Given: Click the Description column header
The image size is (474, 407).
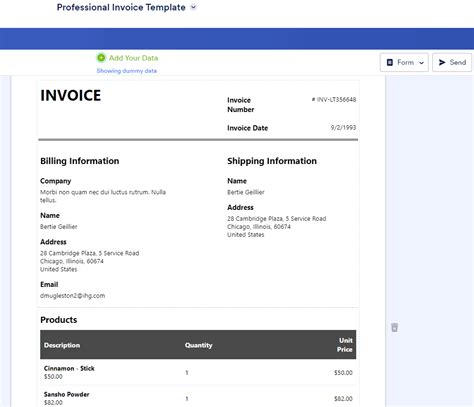Looking at the screenshot, I should pos(62,345).
